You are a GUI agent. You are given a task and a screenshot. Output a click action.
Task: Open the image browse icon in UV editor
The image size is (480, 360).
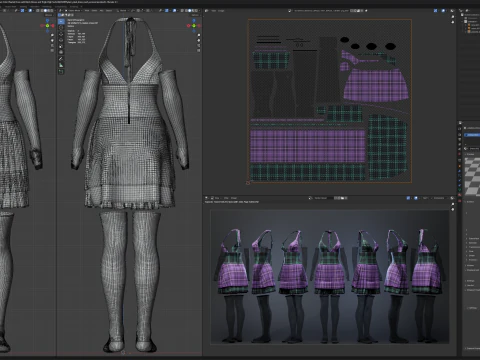tap(290, 11)
